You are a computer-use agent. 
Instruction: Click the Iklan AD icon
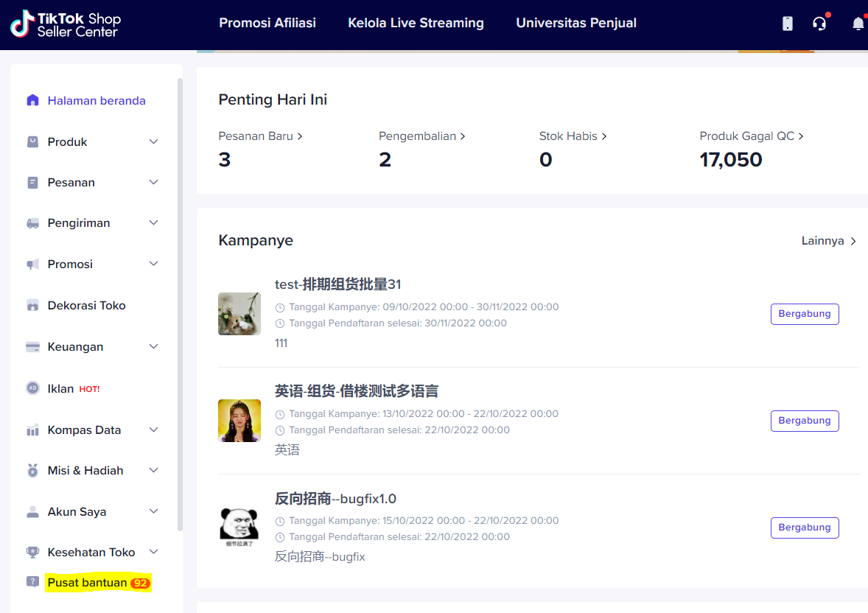coord(32,388)
